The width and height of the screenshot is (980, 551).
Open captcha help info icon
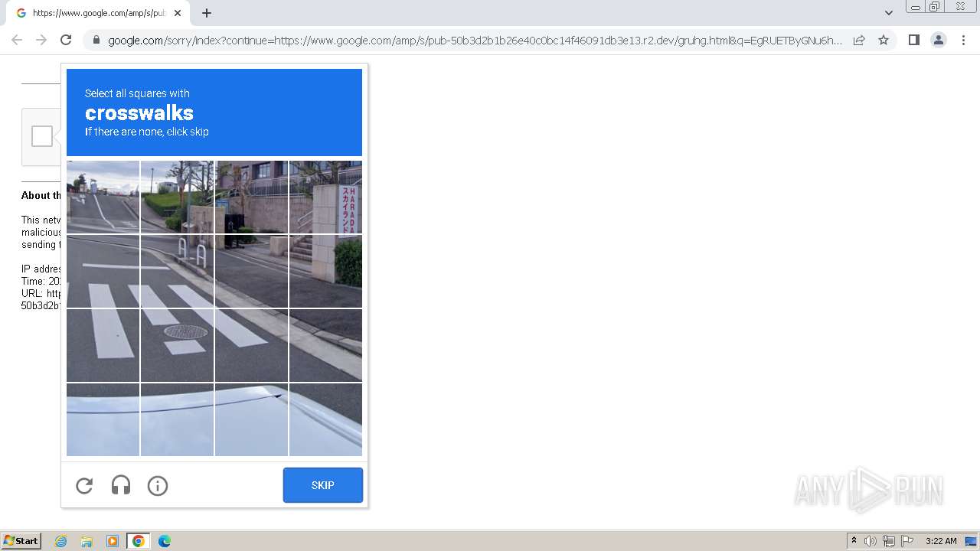pos(158,485)
